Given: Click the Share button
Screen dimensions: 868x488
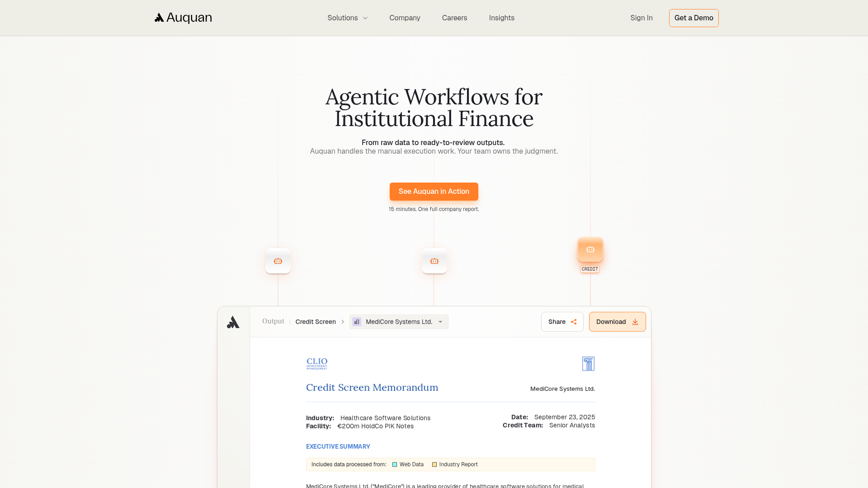Looking at the screenshot, I should point(562,322).
